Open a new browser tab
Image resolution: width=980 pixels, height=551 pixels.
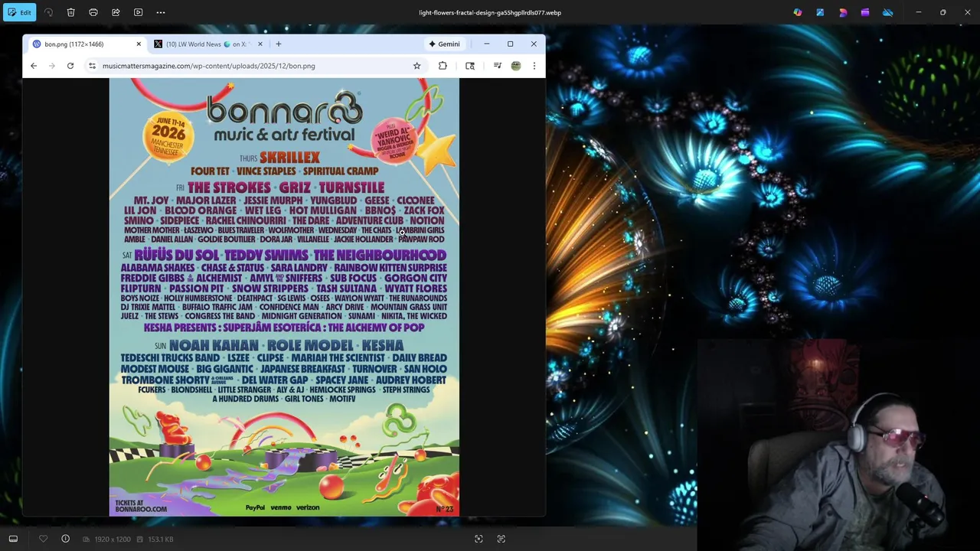[279, 44]
